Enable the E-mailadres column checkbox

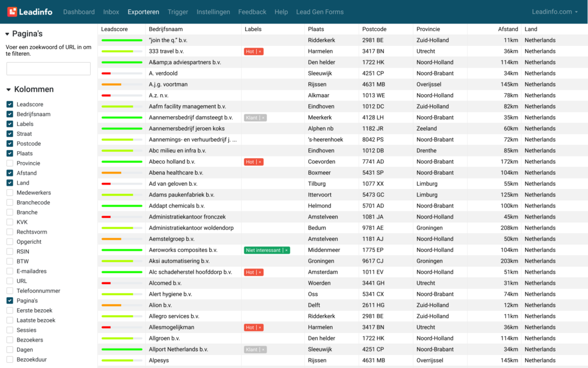tap(10, 271)
